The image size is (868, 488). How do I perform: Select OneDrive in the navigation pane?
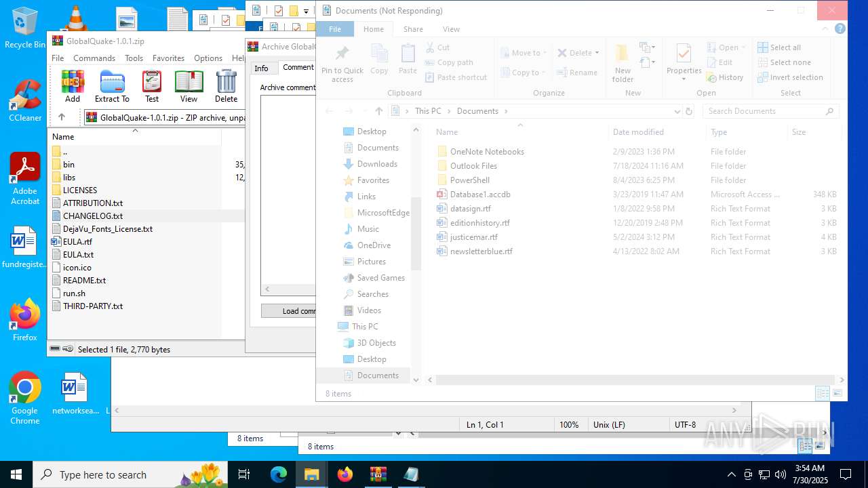[374, 245]
